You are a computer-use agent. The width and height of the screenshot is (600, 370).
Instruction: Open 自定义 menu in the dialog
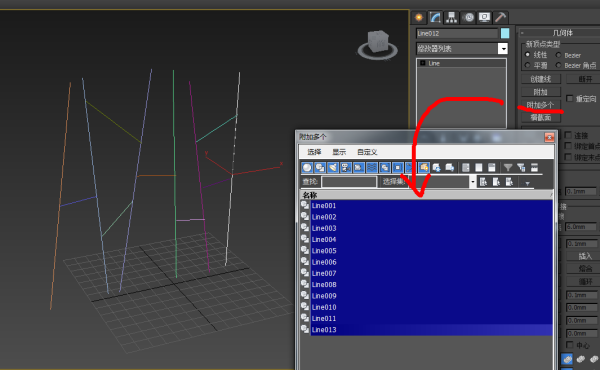coord(367,152)
